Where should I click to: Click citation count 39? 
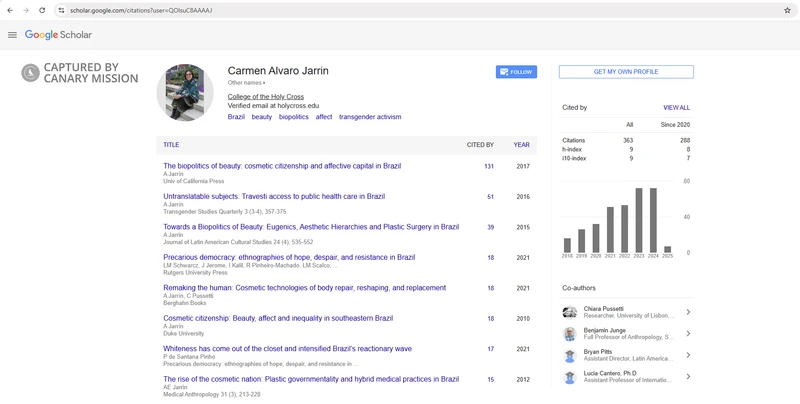tap(490, 228)
